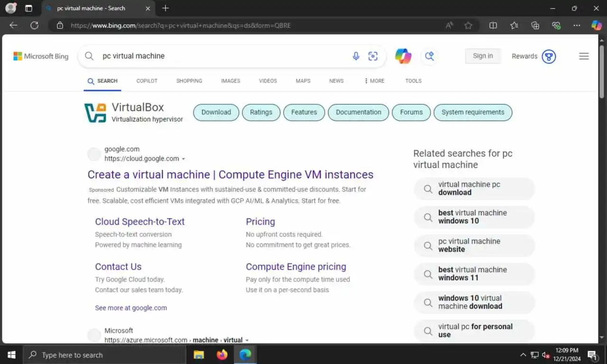This screenshot has width=607, height=364.
Task: Open Create a virtual machine result link
Action: pyautogui.click(x=230, y=174)
